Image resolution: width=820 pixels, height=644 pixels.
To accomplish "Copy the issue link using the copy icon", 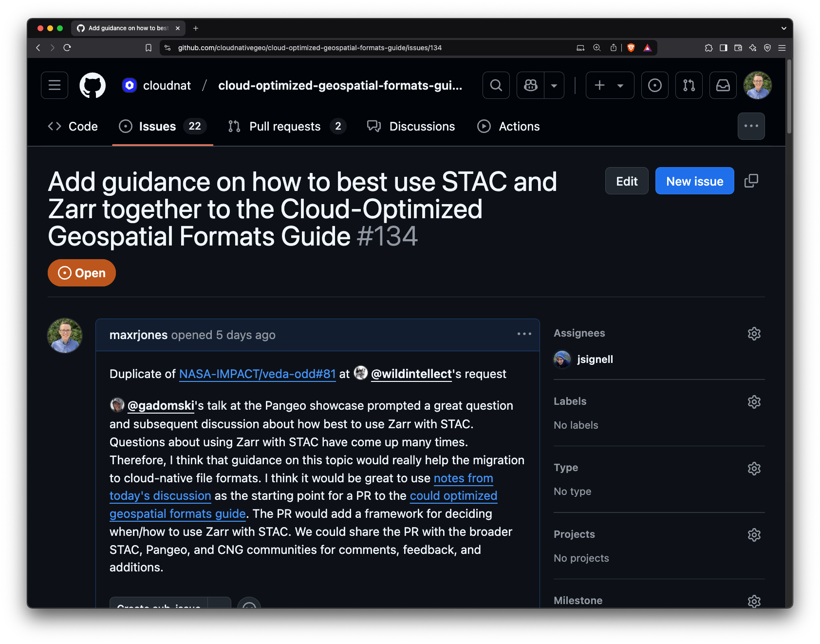I will (x=751, y=181).
